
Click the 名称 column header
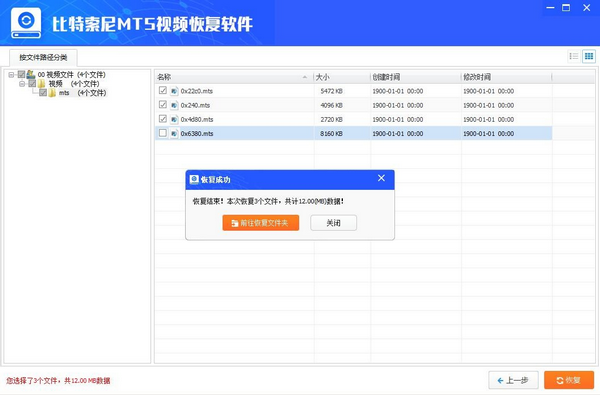point(234,77)
